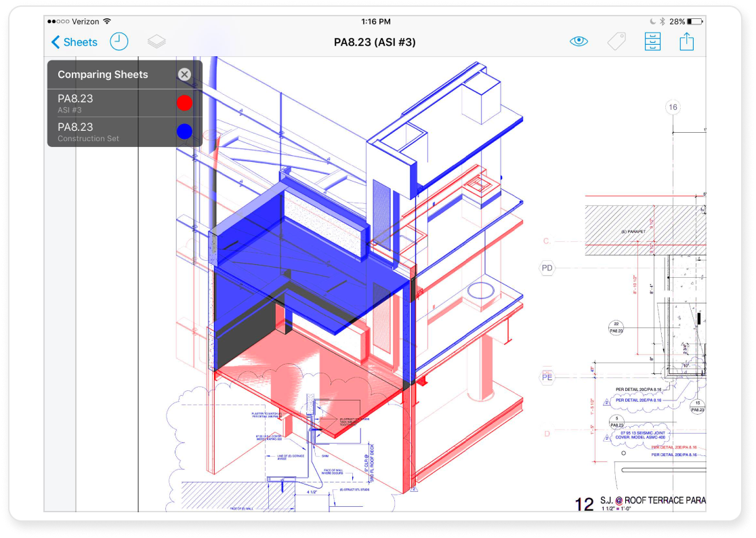Tap the red color swatch for ASI #3
Image resolution: width=756 pixels, height=538 pixels.
coord(184,103)
